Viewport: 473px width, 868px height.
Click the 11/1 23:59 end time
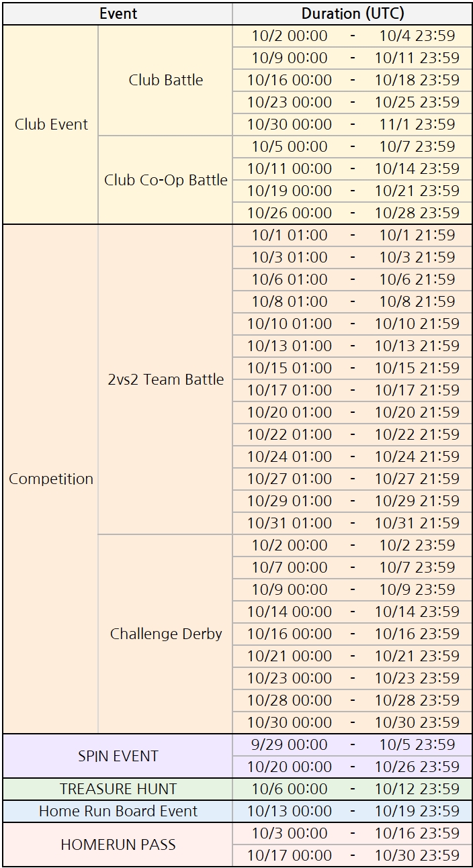tap(417, 124)
